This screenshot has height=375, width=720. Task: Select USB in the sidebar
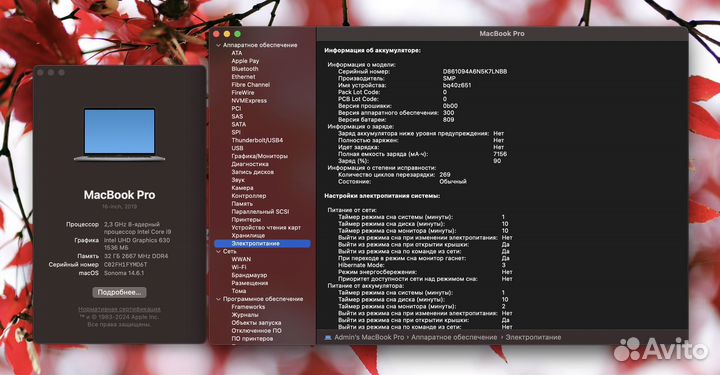237,148
